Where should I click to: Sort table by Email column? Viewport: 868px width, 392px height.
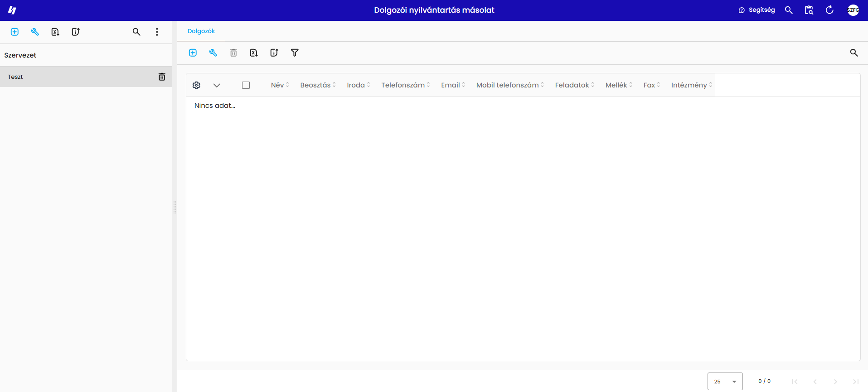453,85
